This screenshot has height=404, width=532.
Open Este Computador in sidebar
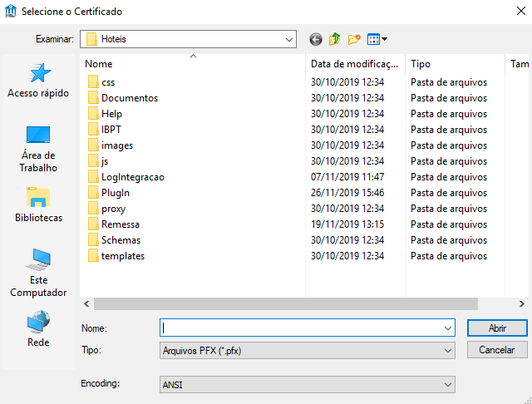[x=38, y=273]
